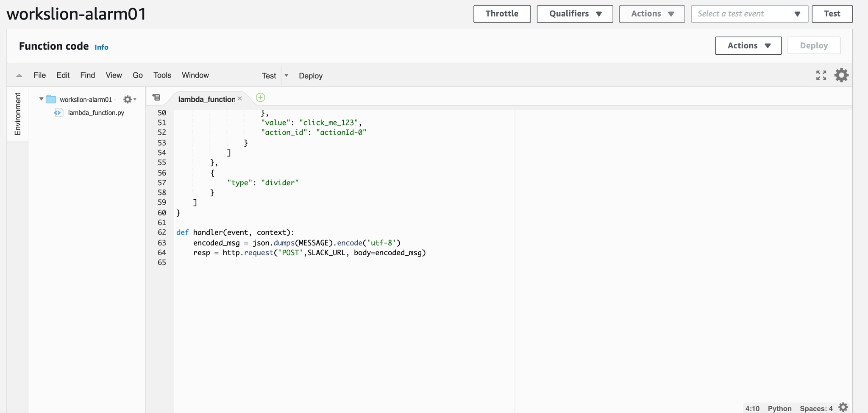Viewport: 868px width, 413px height.
Task: Click the fullscreen expand editor icon
Action: click(821, 75)
